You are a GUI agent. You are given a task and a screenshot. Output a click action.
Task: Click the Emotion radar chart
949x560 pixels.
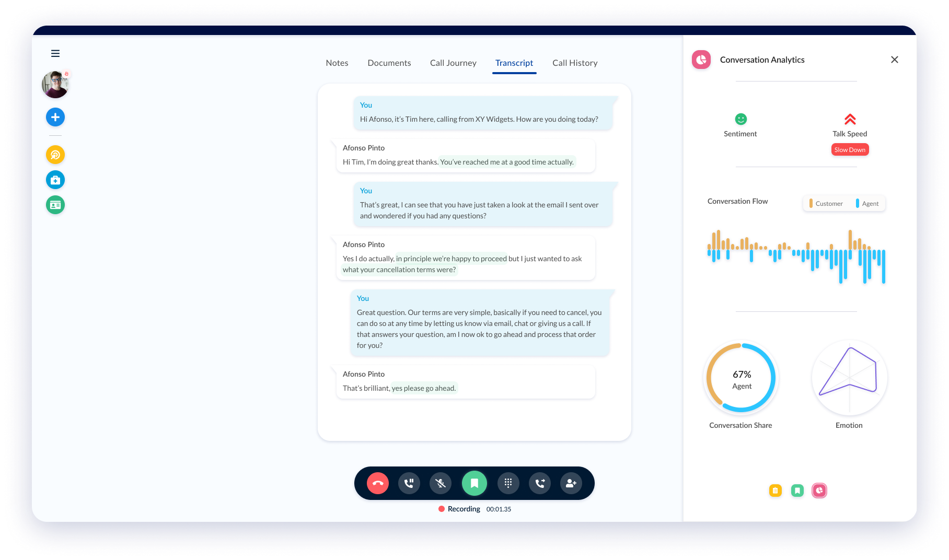[x=850, y=378]
